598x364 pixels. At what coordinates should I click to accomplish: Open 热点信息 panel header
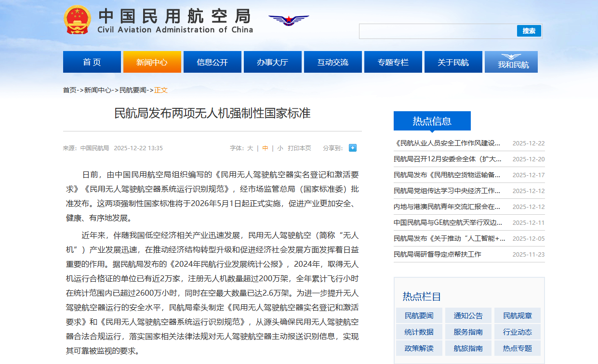coord(431,121)
